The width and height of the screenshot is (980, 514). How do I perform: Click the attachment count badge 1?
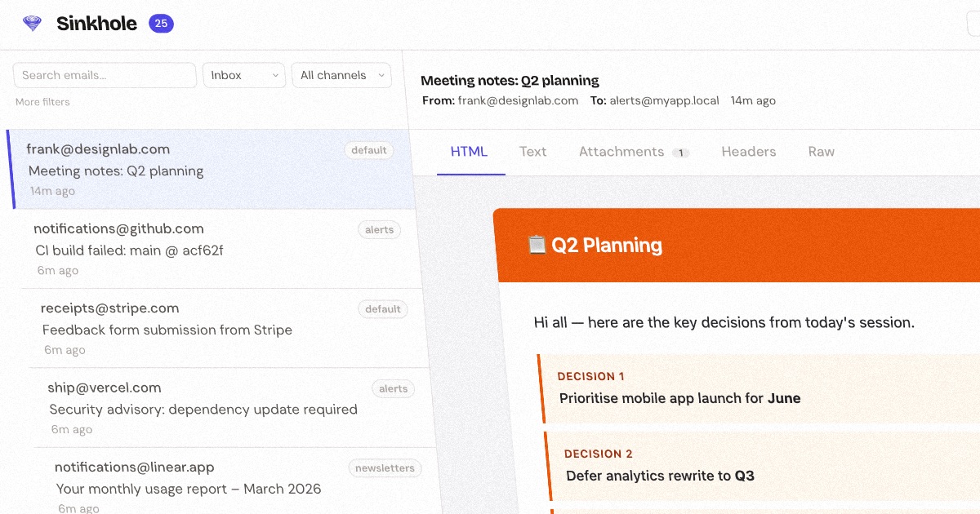click(x=680, y=153)
